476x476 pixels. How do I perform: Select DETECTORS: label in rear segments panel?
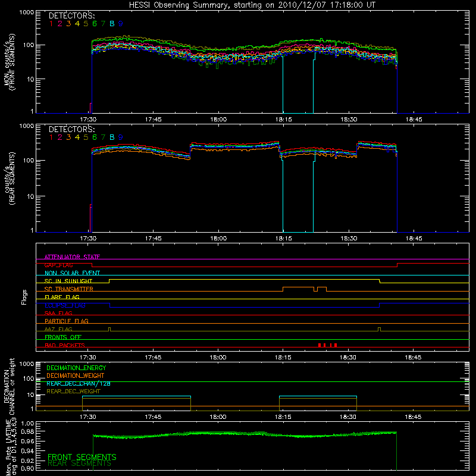71,129
